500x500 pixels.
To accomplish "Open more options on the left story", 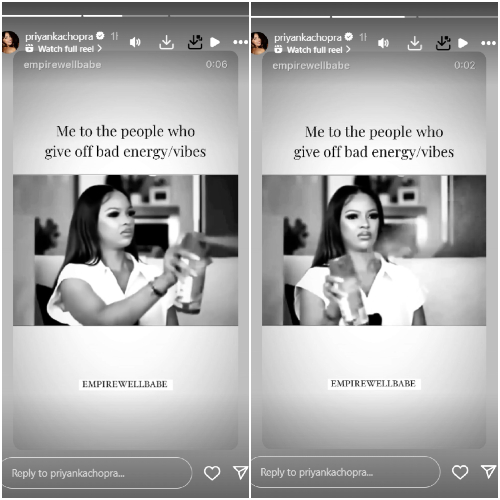I will pos(240,42).
